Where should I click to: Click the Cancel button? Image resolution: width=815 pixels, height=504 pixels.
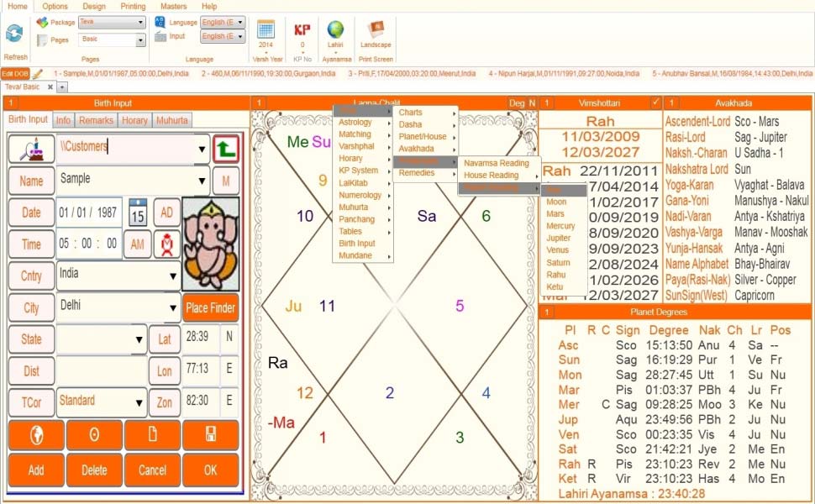tap(152, 470)
